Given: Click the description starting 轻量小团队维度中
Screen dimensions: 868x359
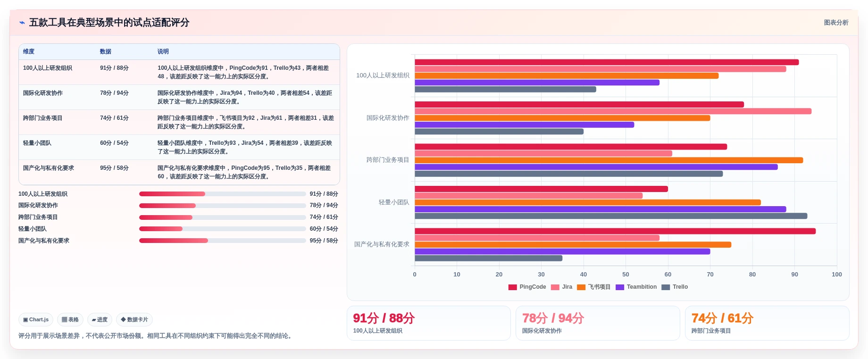Looking at the screenshot, I should click(245, 147).
